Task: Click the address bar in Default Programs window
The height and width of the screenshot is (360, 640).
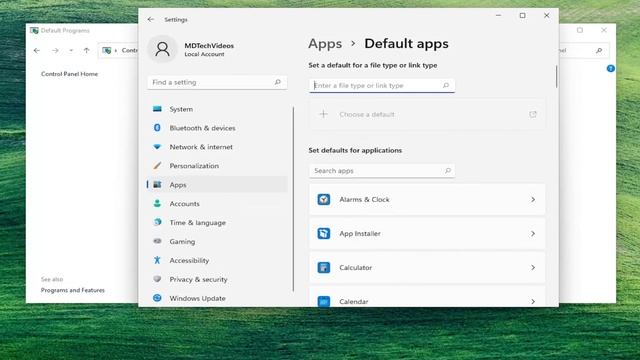Action: (118, 50)
